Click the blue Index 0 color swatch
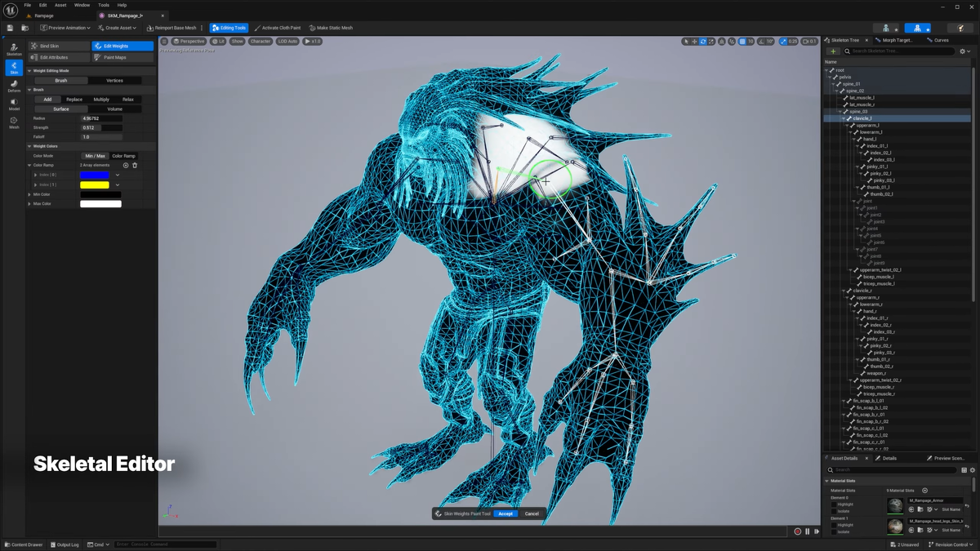This screenshot has height=551, width=980. point(95,175)
